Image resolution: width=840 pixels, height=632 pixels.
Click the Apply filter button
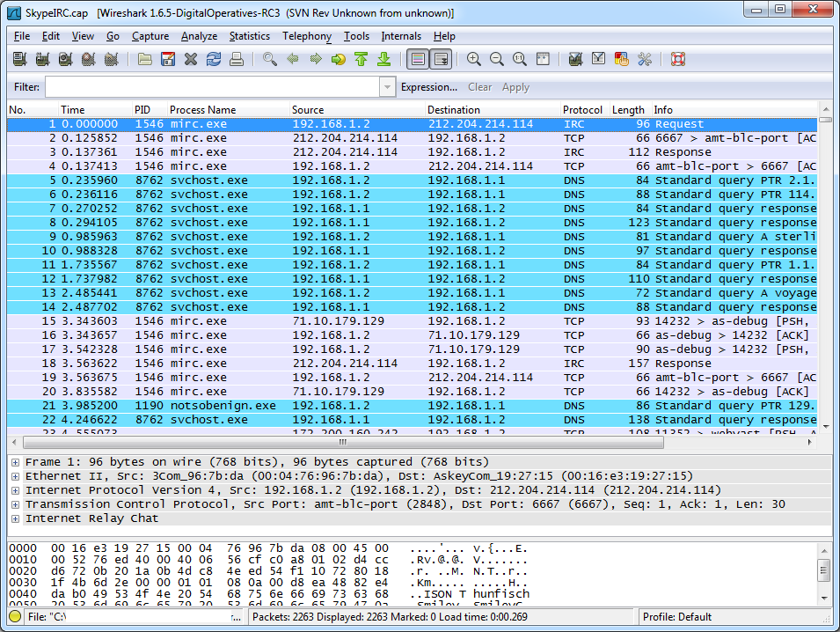516,87
